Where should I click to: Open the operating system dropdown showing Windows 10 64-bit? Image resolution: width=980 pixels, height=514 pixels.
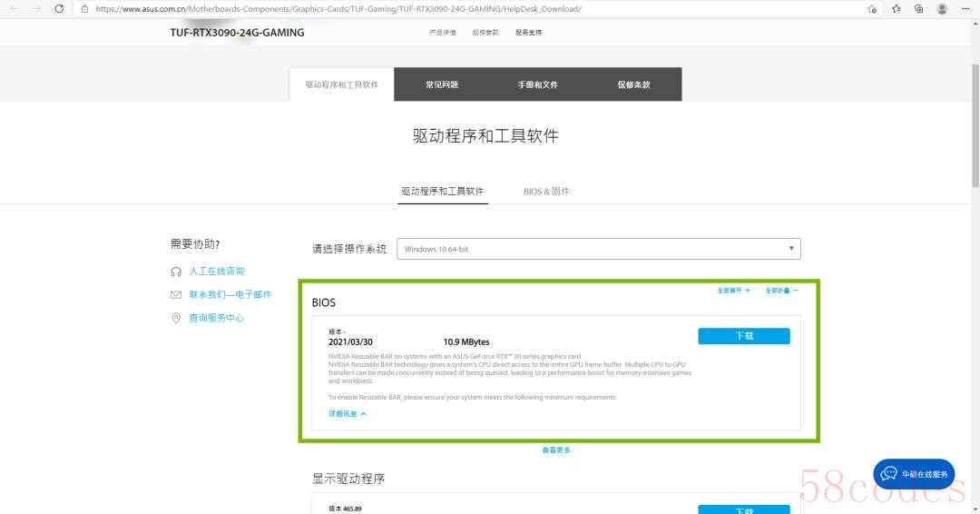(599, 249)
